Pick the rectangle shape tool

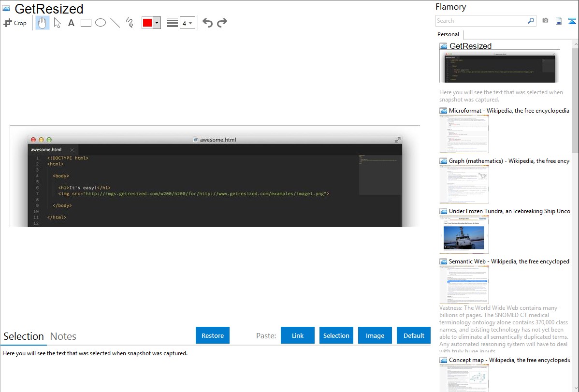tap(86, 23)
